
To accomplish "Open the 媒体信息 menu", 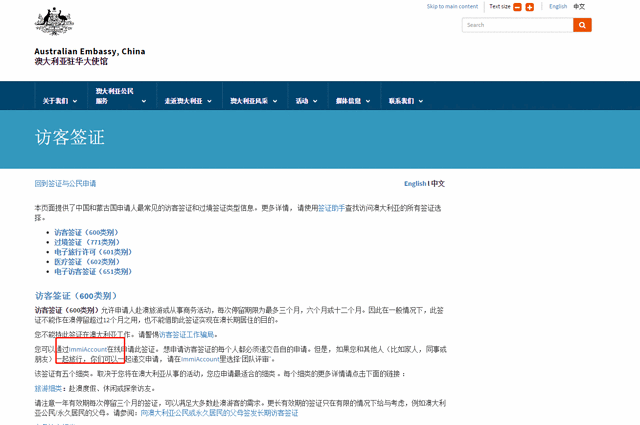I will point(351,101).
